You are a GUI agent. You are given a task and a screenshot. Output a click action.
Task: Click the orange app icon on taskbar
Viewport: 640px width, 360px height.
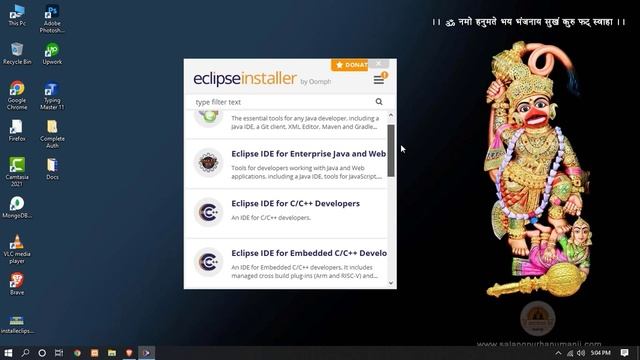pos(94,353)
